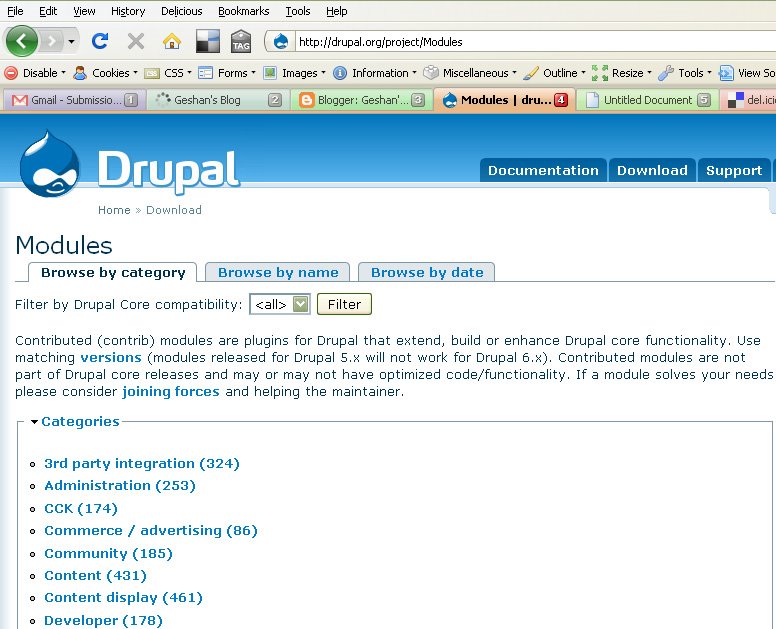This screenshot has width=776, height=629.
Task: Open the Cookies dropdown in developer toolbar
Action: point(105,73)
